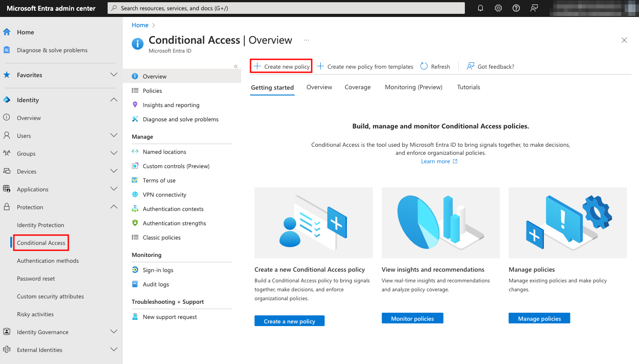Expand the Applications submenu chevron

[114, 189]
